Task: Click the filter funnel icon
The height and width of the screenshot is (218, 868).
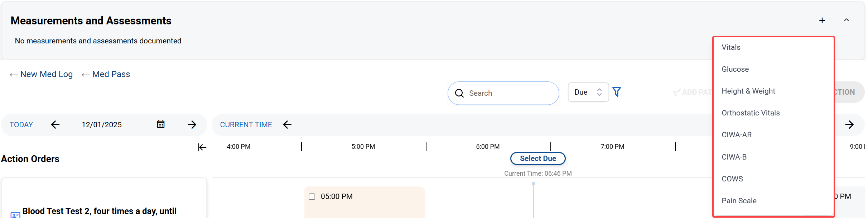Action: coord(617,92)
